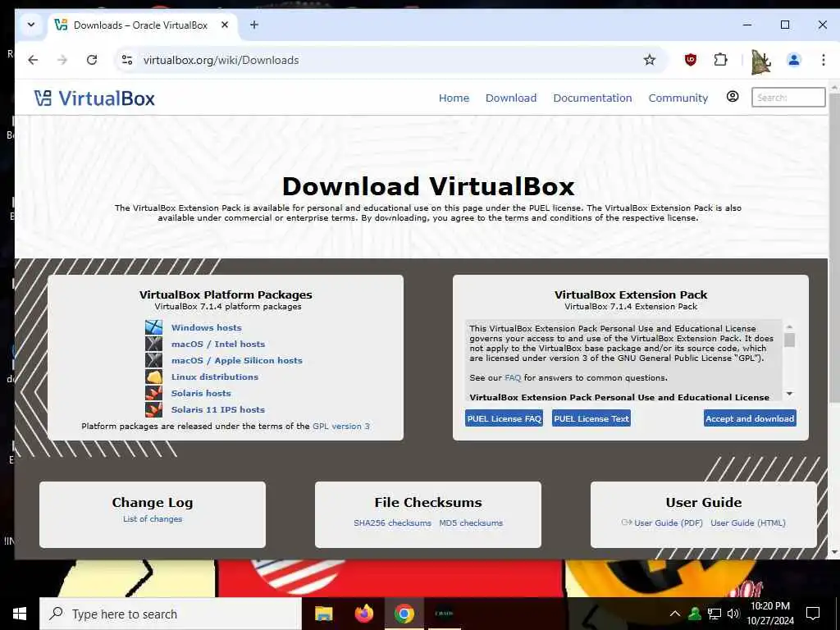Screen dimensions: 840x630
Task: Click the VirtualBox logo
Action: click(x=94, y=98)
